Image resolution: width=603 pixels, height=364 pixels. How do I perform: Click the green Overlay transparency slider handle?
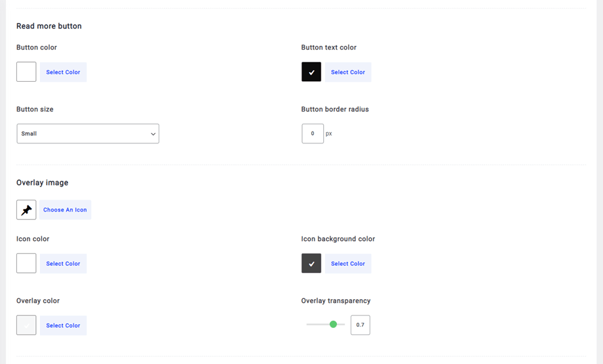[334, 324]
